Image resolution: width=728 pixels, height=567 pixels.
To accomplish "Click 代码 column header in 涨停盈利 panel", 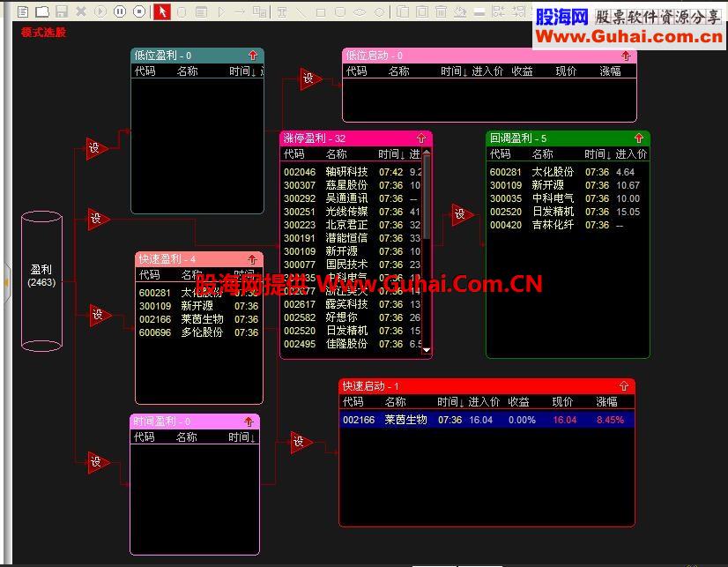I will pyautogui.click(x=294, y=153).
